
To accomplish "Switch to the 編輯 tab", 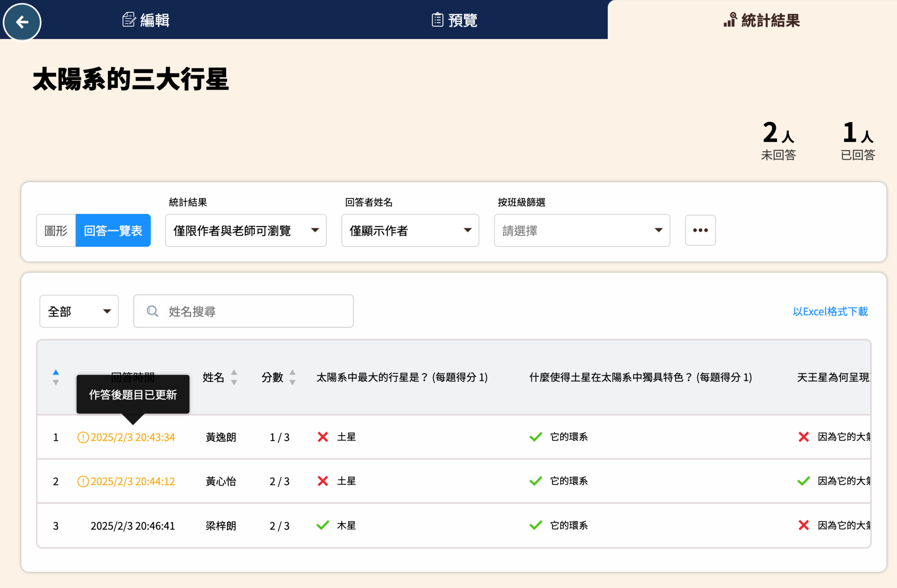I will coord(146,20).
